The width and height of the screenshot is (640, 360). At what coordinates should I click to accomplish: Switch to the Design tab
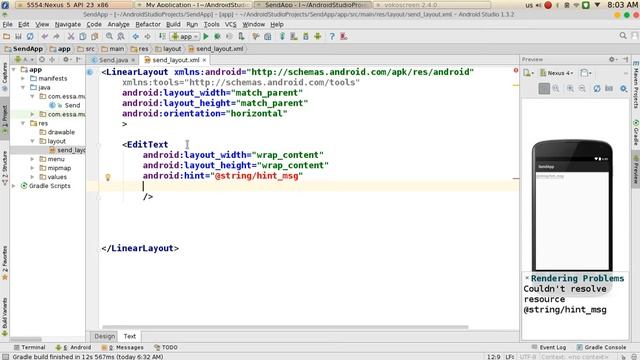tap(104, 336)
